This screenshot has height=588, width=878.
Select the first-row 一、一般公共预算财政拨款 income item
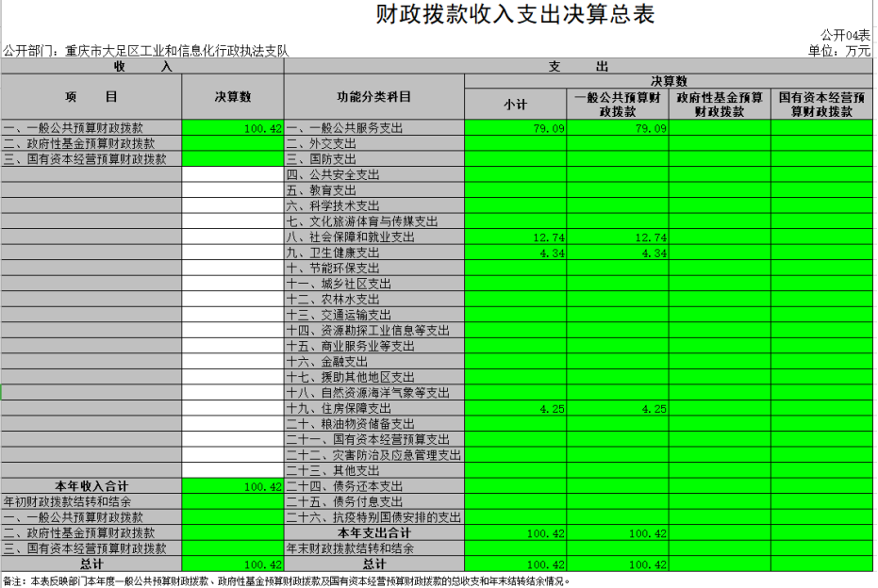(91, 128)
